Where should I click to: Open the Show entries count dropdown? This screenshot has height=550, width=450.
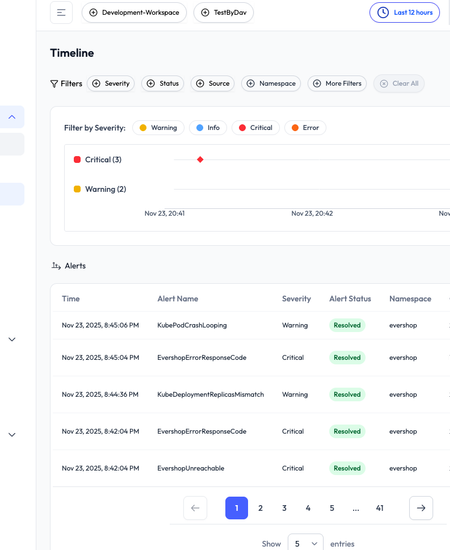coord(305,543)
